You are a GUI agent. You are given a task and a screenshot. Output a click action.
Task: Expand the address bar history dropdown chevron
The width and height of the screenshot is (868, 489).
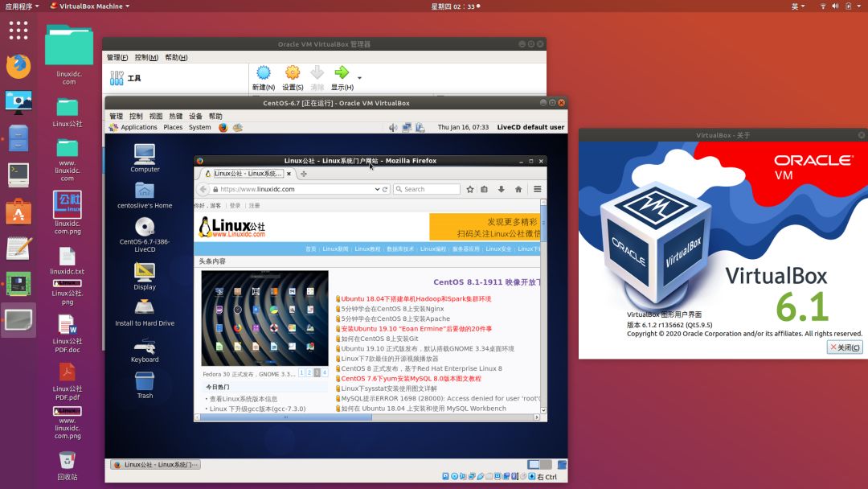(x=378, y=189)
